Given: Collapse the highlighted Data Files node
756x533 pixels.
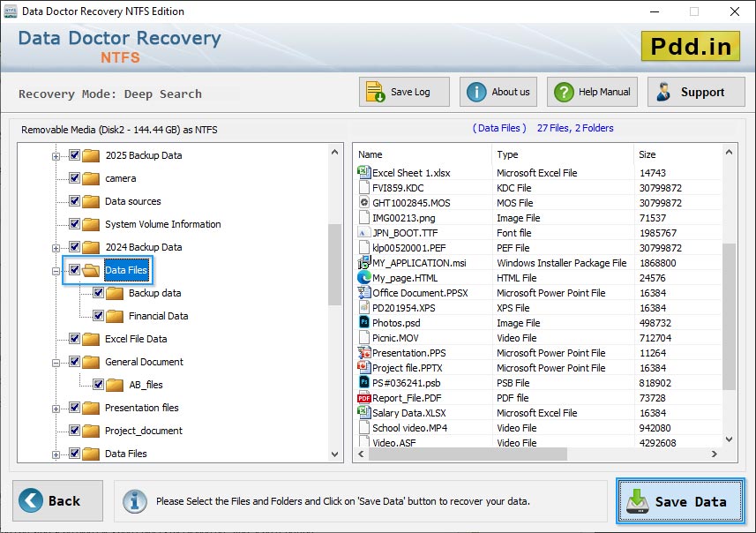Looking at the screenshot, I should click(56, 271).
